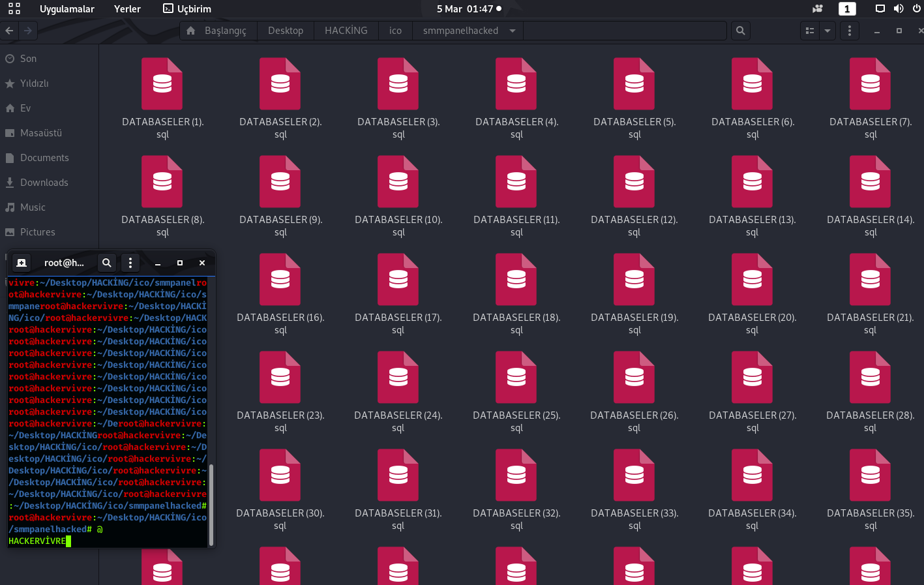Viewport: 924px width, 585px height.
Task: Select DATABASELER (21).sql file icon
Action: (x=871, y=279)
